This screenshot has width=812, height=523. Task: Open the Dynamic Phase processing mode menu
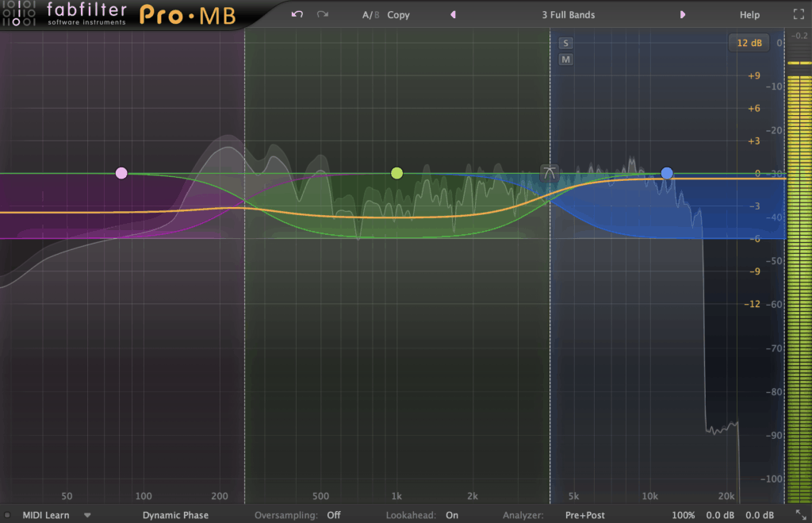click(175, 515)
